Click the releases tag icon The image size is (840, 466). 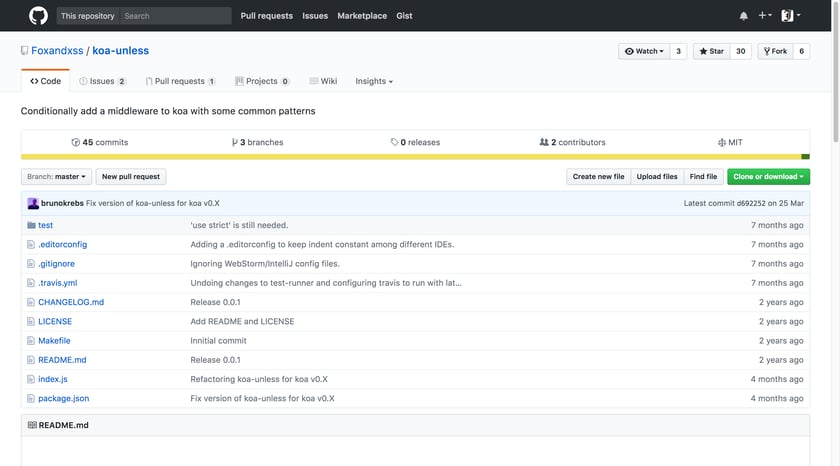[x=394, y=142]
